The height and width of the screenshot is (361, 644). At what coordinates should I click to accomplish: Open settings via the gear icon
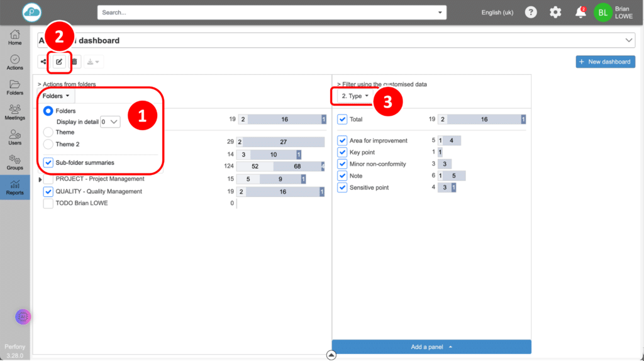click(555, 13)
